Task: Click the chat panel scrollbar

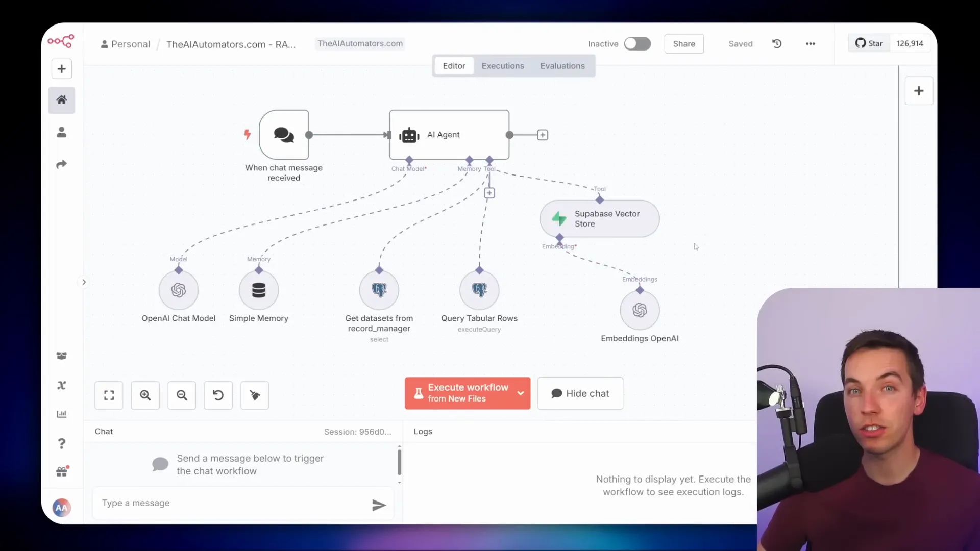Action: (399, 463)
